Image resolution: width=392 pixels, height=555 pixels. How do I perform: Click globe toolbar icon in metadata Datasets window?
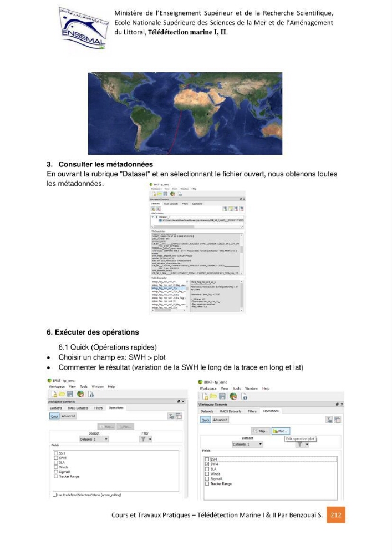tap(172, 194)
